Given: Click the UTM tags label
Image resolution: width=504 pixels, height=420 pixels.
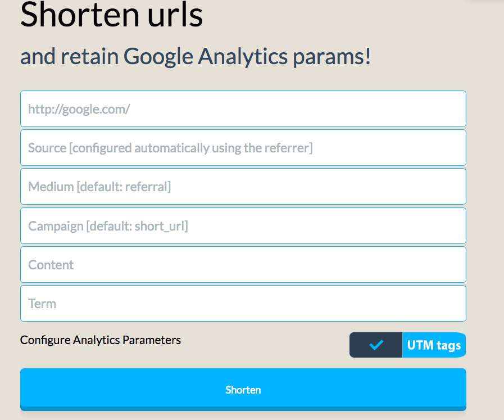Looking at the screenshot, I should pos(434,345).
